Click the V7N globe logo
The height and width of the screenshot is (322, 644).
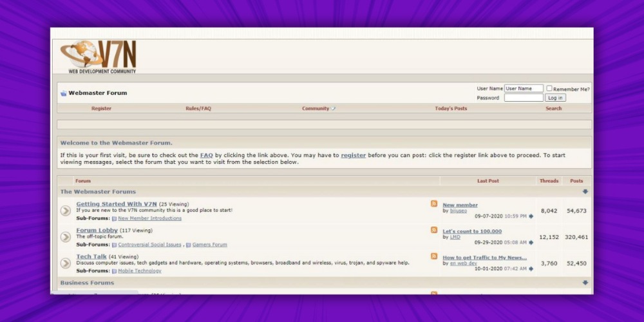click(x=98, y=57)
